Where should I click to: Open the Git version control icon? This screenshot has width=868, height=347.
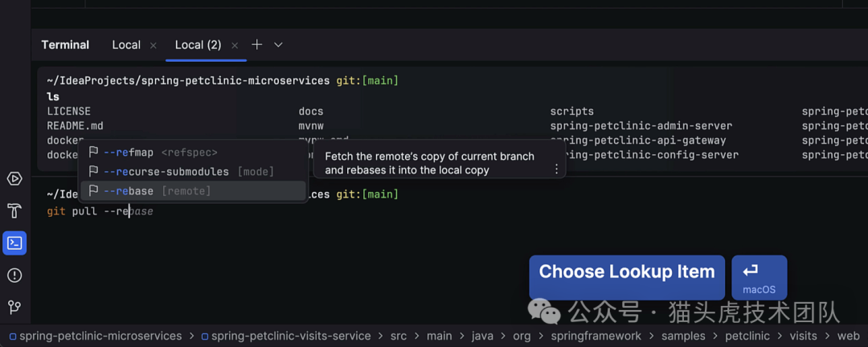point(14,307)
